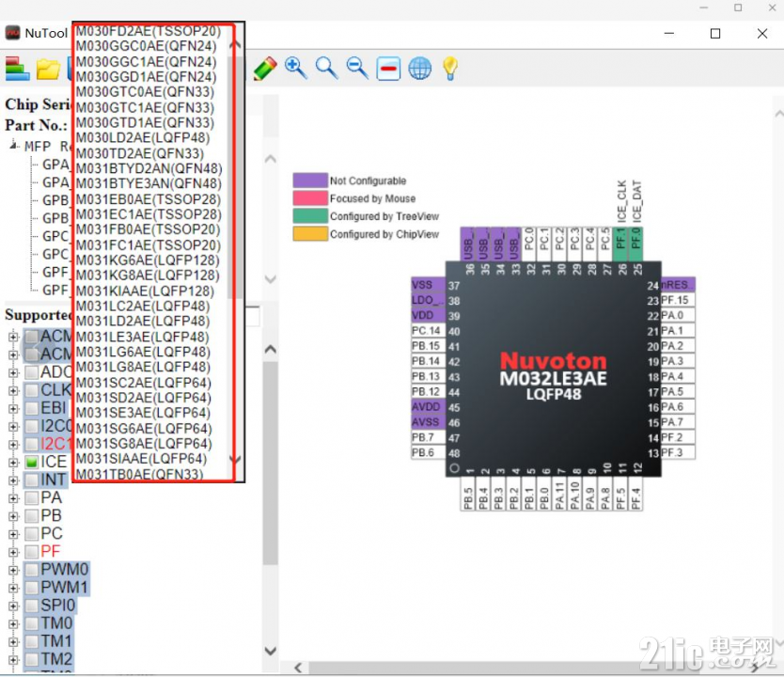Viewport: 784px width, 677px height.
Task: Enable the PA module checkbox
Action: click(32, 498)
